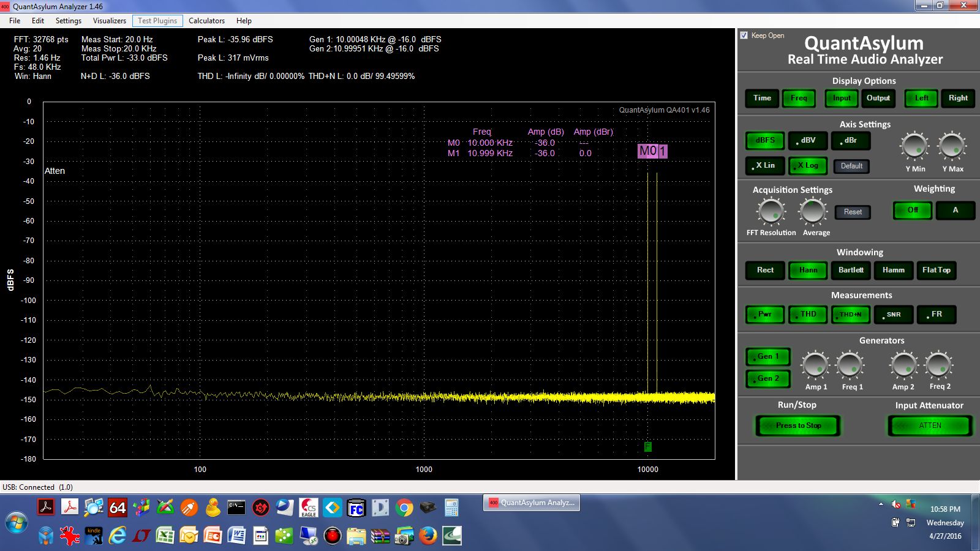Click the yellow rubber duck taskbar icon
Viewport: 980px width, 551px height.
tap(213, 508)
